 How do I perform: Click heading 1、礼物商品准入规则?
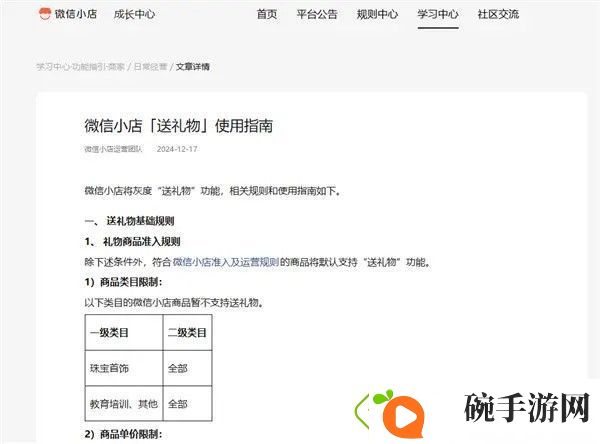point(132,242)
